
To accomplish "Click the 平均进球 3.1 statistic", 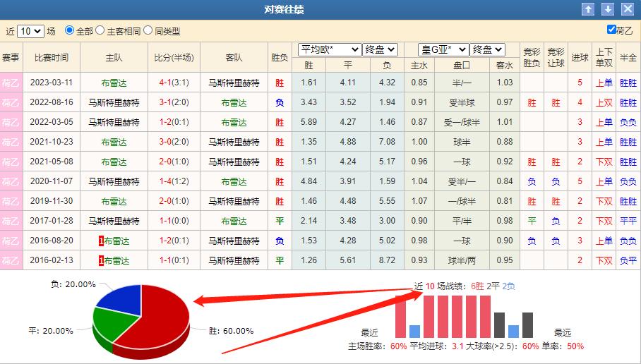I will (436, 346).
